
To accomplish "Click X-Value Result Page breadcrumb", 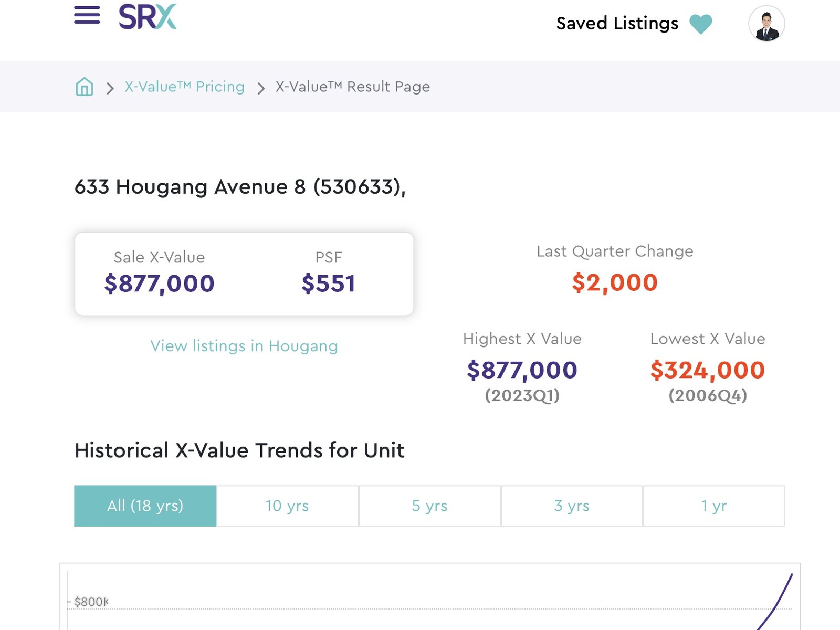I will pyautogui.click(x=353, y=87).
